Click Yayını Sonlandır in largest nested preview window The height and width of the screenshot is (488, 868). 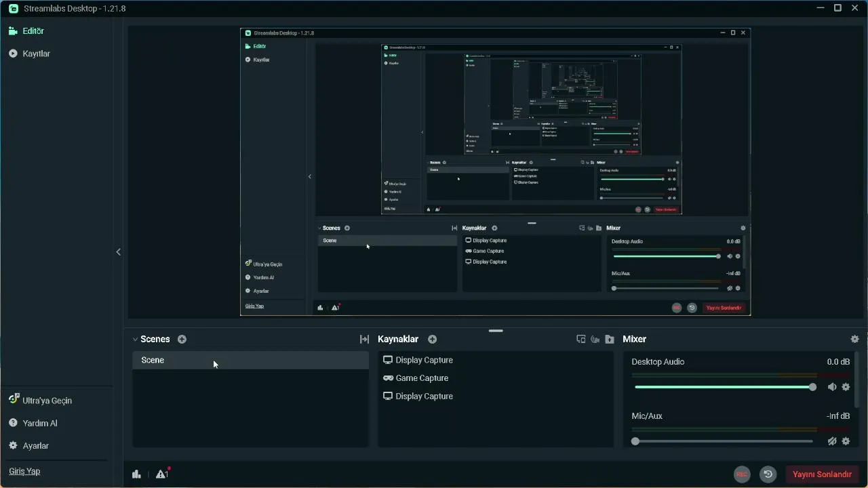pyautogui.click(x=724, y=308)
